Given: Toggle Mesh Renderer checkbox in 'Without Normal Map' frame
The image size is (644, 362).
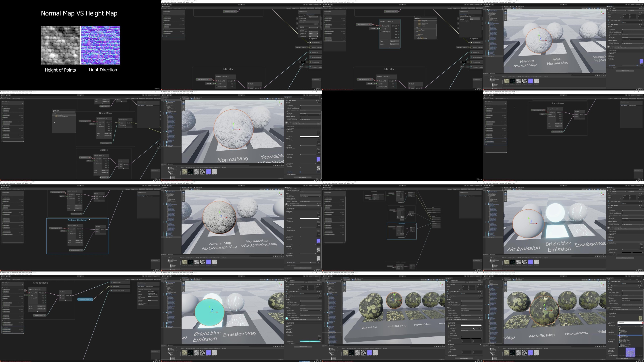Looking at the screenshot, I should coord(610,25).
